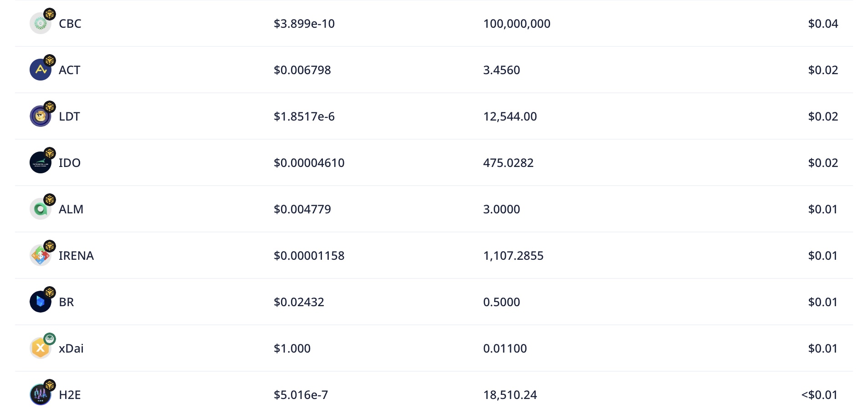Click the LDT doge token icon
Screen dimensions: 868x414
(x=40, y=117)
